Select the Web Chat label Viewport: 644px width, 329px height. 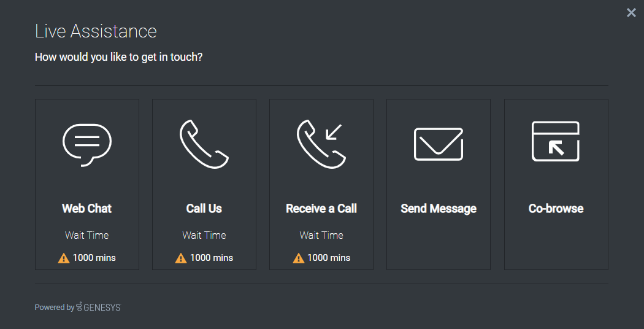(86, 209)
